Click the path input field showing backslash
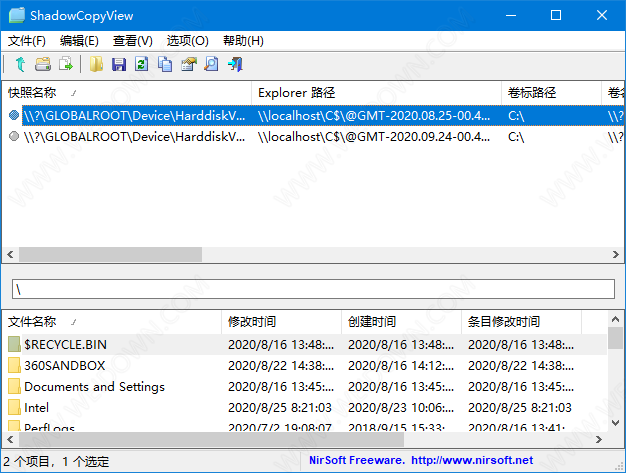 [x=313, y=289]
